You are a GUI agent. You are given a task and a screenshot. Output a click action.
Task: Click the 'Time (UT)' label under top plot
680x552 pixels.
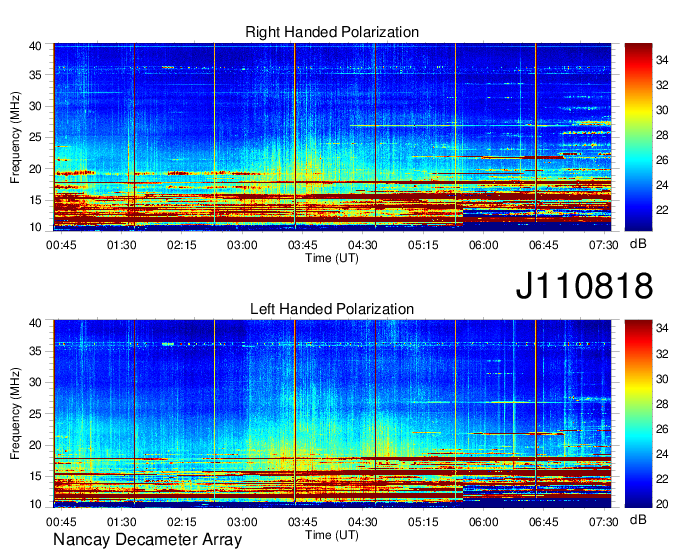click(x=332, y=258)
